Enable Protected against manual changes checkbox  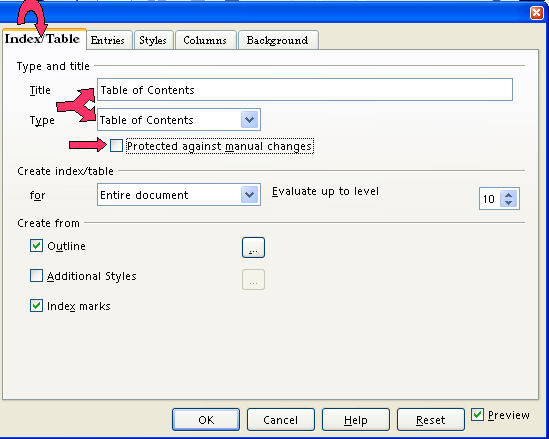tap(116, 145)
